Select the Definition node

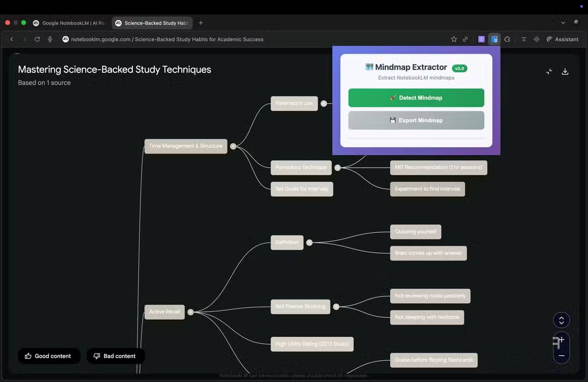[x=287, y=243]
